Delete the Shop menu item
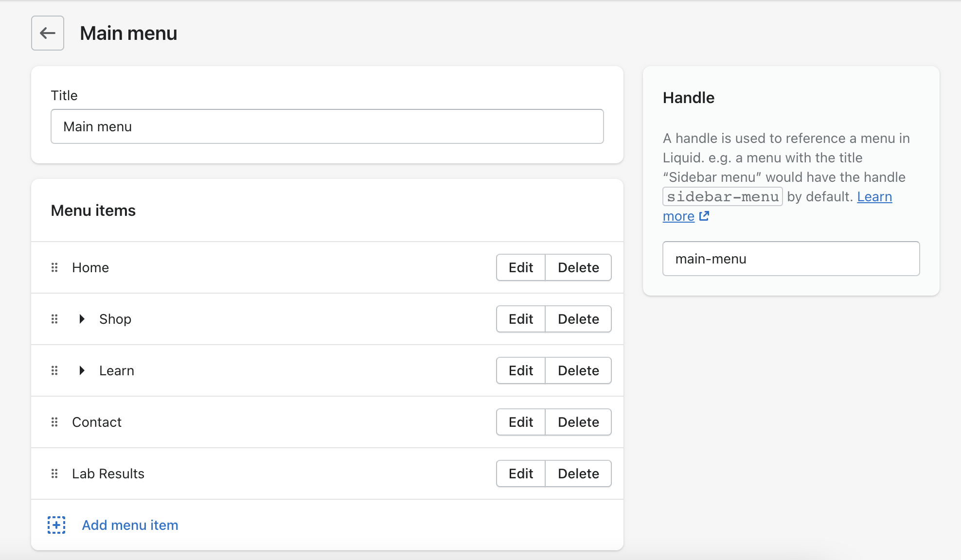The width and height of the screenshot is (961, 560). (578, 319)
